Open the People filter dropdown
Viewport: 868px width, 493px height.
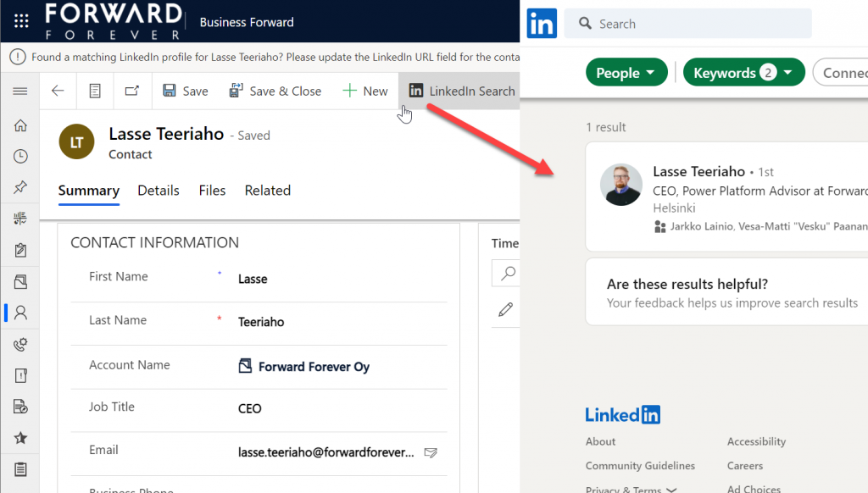click(626, 73)
